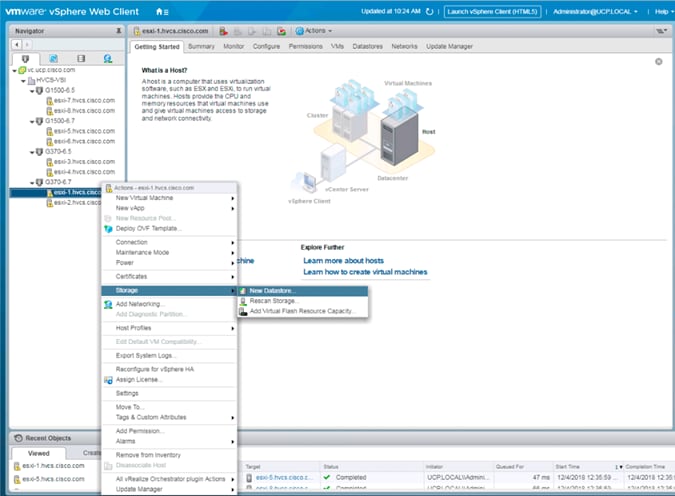This screenshot has width=675, height=496.
Task: Collapse the G1500-6.7 cluster node
Action: click(32, 121)
